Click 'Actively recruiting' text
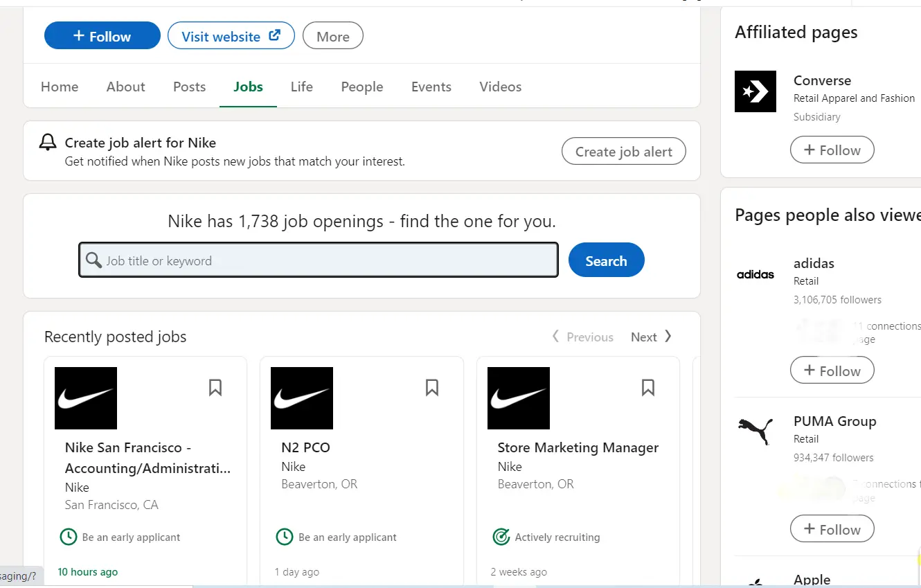Viewport: 921px width, 588px height. (557, 537)
